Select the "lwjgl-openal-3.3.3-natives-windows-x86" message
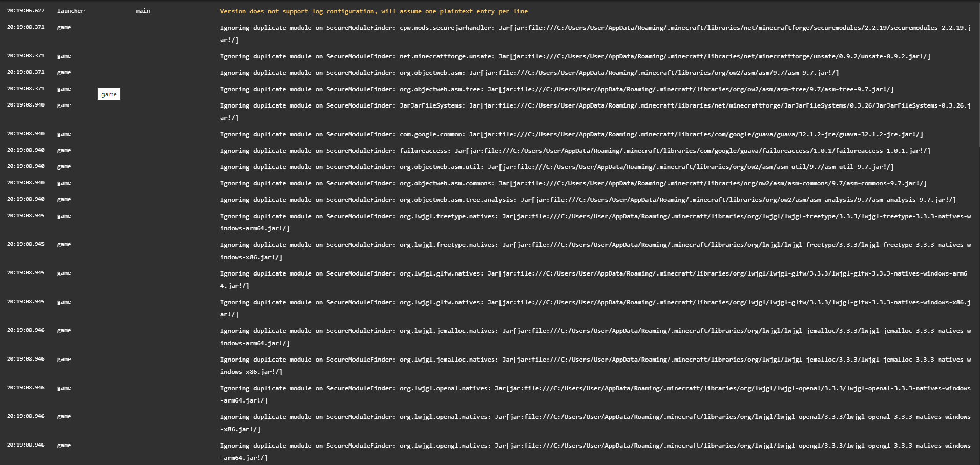 pyautogui.click(x=595, y=423)
